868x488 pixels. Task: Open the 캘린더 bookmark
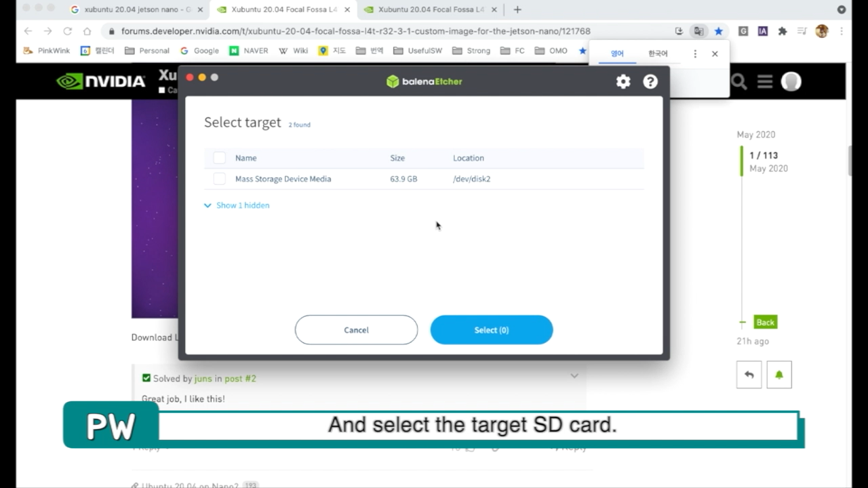pos(98,51)
